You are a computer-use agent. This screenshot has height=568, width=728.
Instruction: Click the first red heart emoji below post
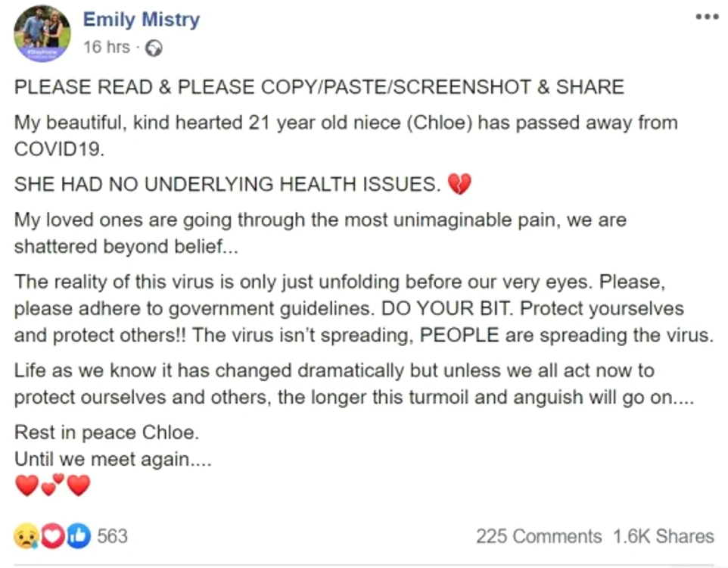pos(27,485)
